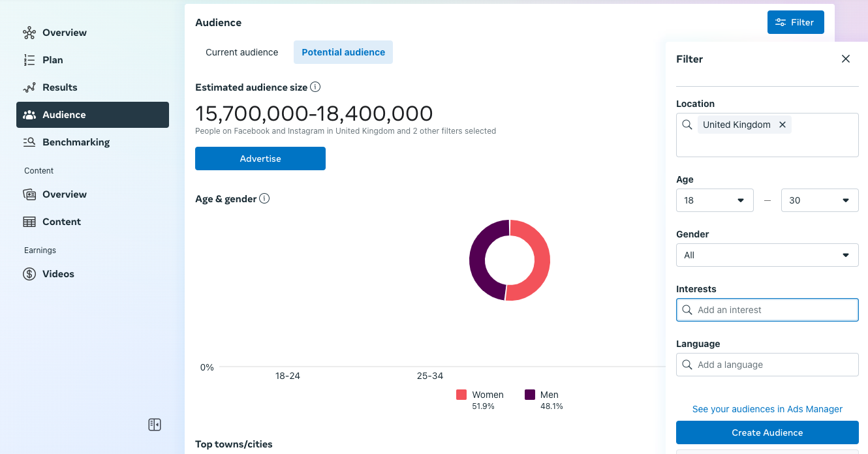Click the info icon beside Estimated audience size
Screen dimensions: 868x454
316,86
